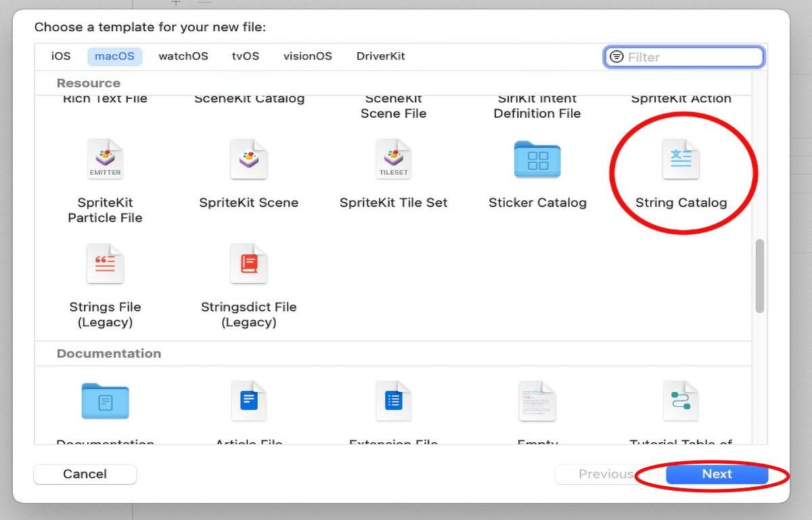Select the String Catalog template icon
Image resolution: width=812 pixels, height=520 pixels.
(680, 160)
